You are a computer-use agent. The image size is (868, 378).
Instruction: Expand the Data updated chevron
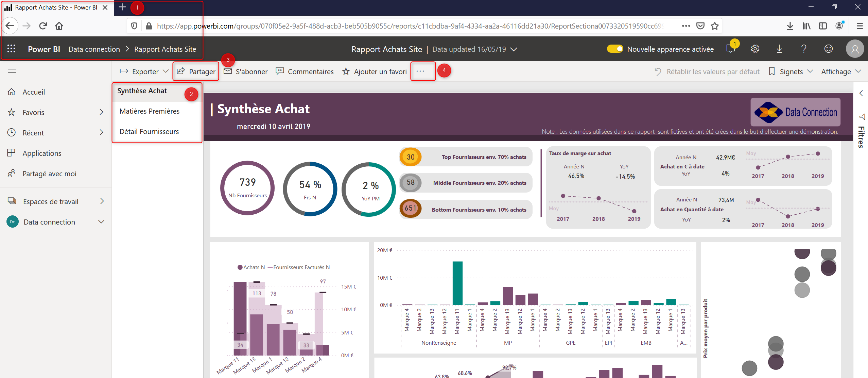click(x=514, y=49)
